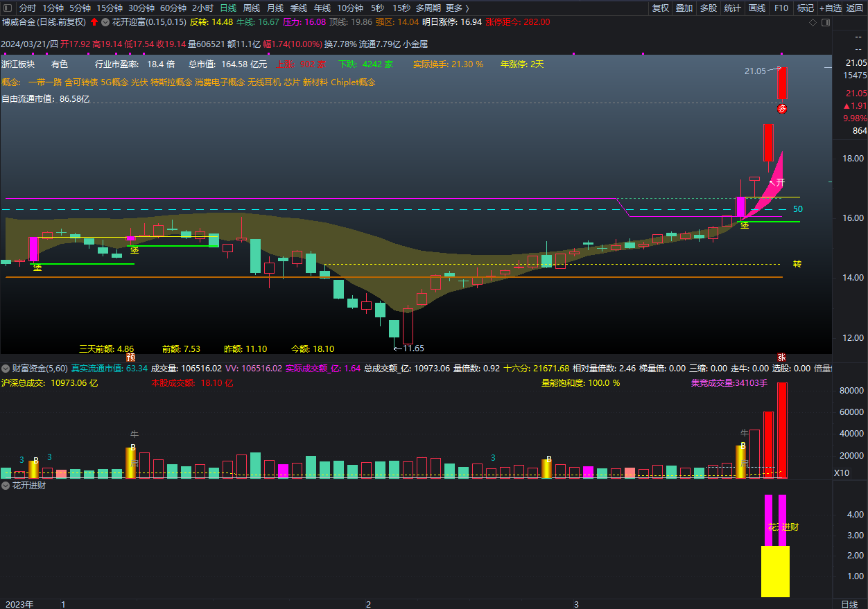
Task: Click the 复权 adjustment button
Action: tap(661, 8)
